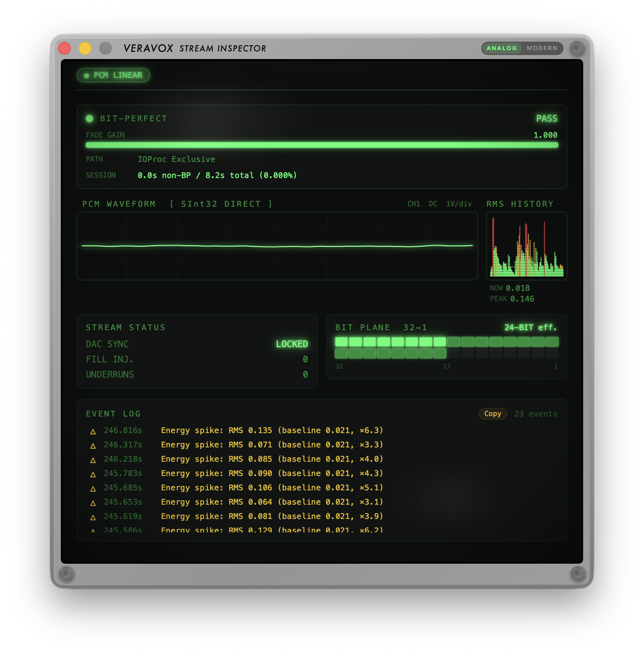Click the yellow minimize window button
Viewport: 644px width, 655px height.
(x=85, y=48)
